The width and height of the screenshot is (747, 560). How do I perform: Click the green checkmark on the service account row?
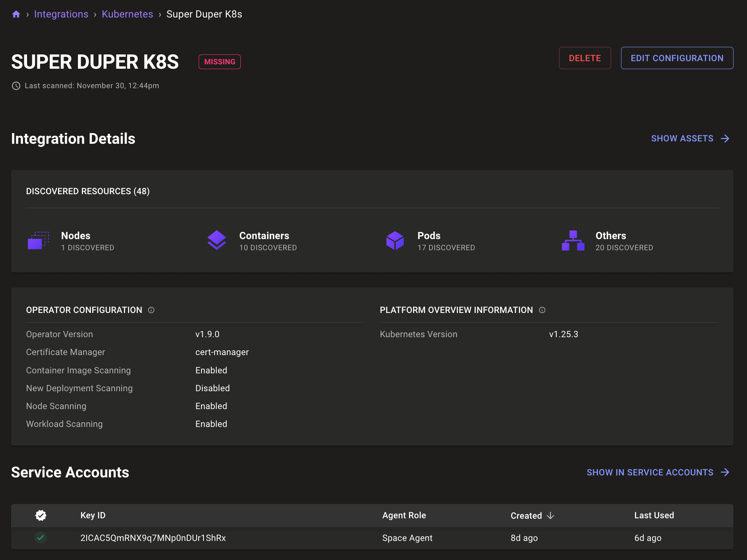pos(41,538)
